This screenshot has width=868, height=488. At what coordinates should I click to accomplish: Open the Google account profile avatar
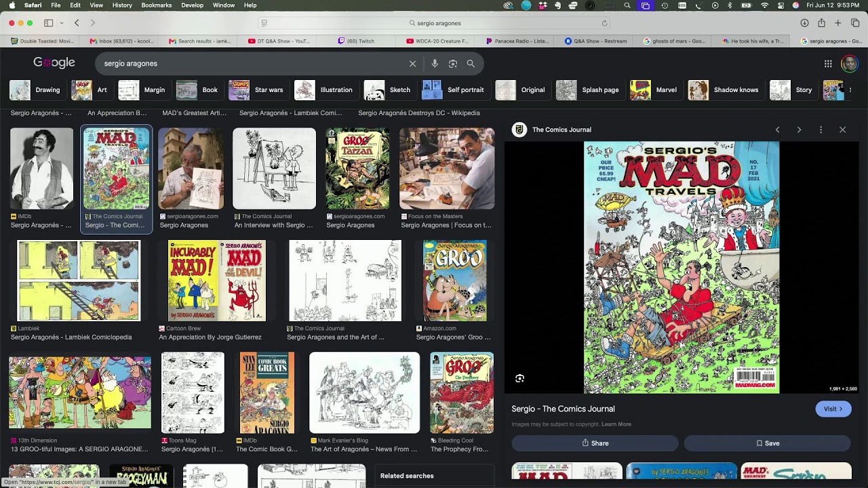pyautogui.click(x=849, y=64)
